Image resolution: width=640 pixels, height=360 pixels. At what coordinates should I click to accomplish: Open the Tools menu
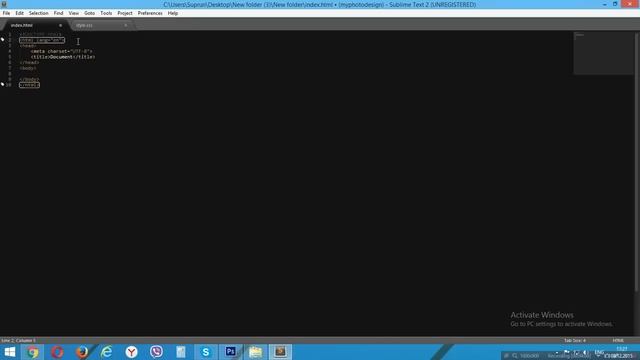106,13
